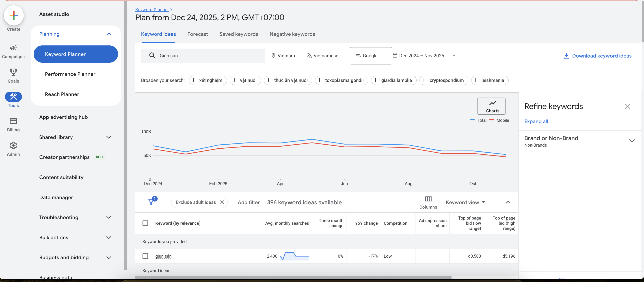Open the Keyword view dropdown
The image size is (644, 282).
pyautogui.click(x=465, y=202)
